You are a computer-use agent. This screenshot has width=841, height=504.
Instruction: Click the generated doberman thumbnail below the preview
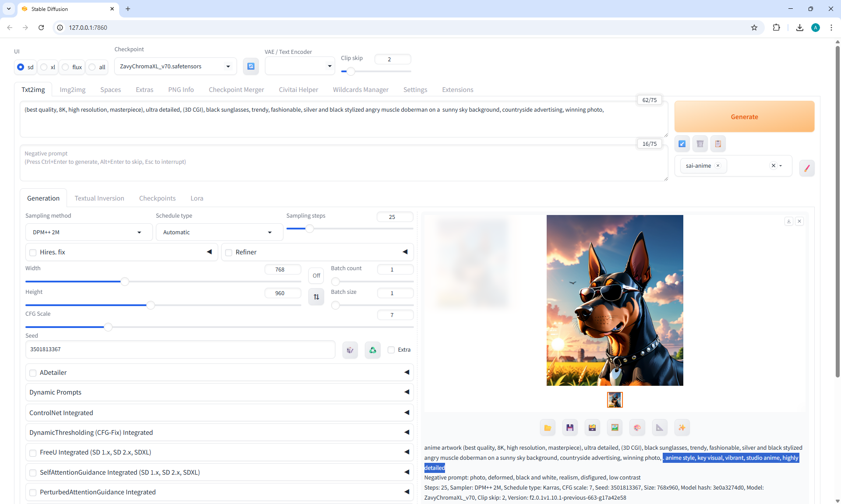point(615,400)
